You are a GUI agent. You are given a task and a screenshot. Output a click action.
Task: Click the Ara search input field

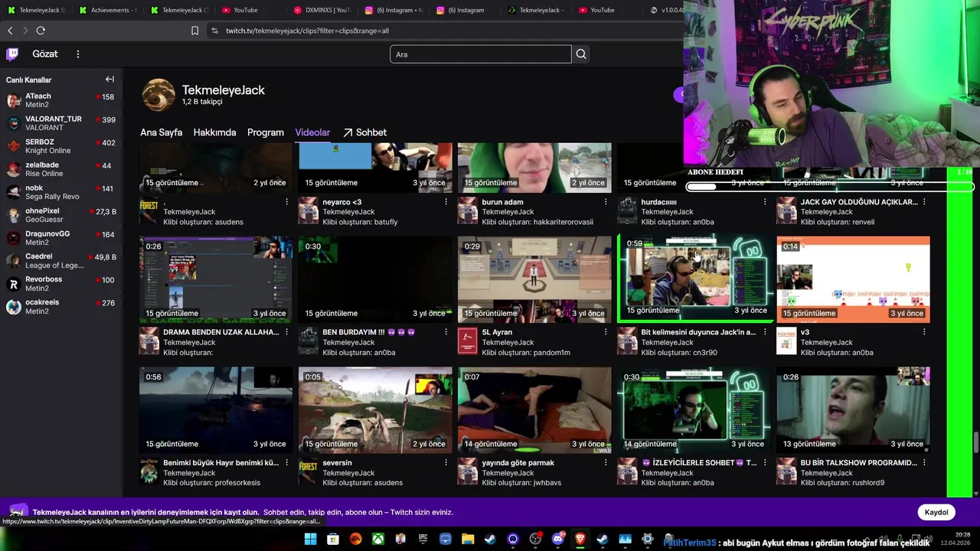(x=481, y=54)
